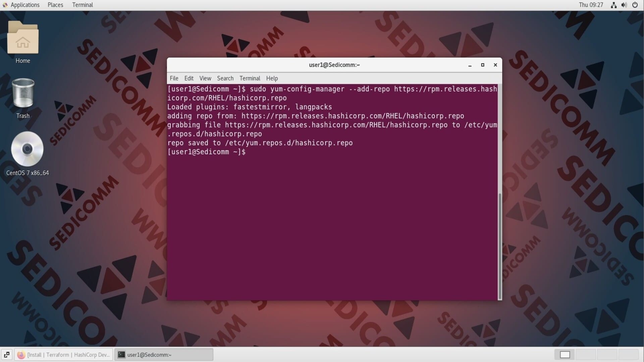Click the Thu 09:27 clock
The image size is (644, 362).
click(x=591, y=5)
